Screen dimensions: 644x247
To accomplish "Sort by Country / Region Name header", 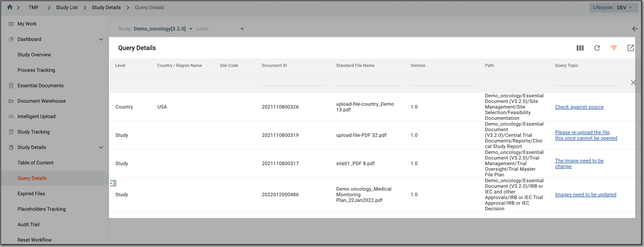I will [180, 65].
